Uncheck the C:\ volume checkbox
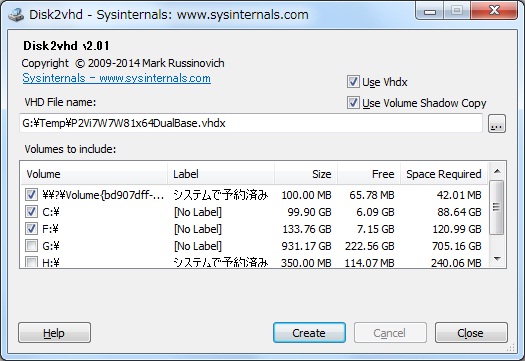This screenshot has width=525, height=361. [31, 212]
